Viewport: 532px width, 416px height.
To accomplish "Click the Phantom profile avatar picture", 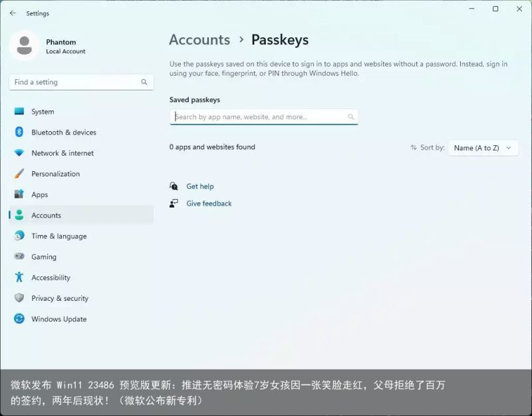I will point(24,46).
